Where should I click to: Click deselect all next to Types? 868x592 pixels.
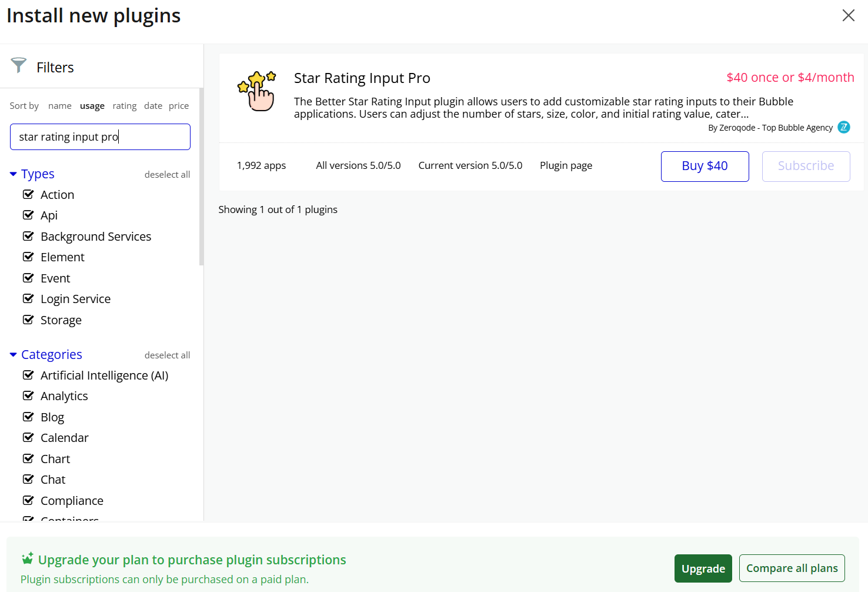click(167, 175)
